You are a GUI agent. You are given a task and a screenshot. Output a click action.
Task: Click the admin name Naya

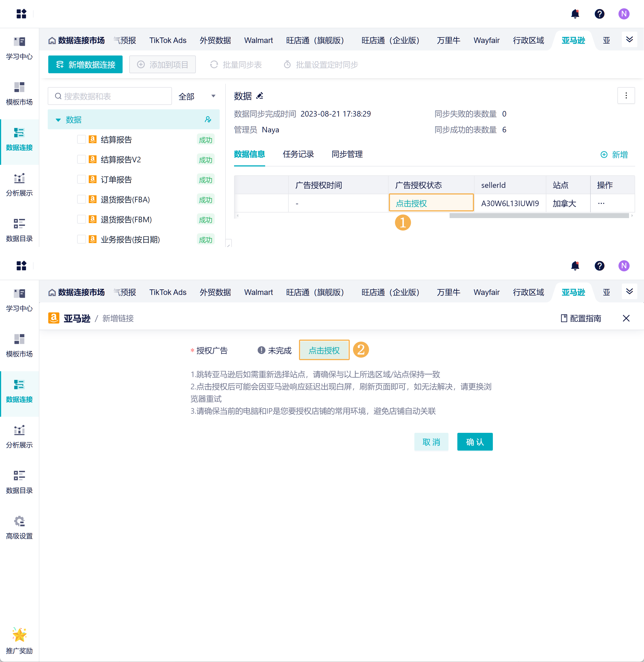(x=271, y=130)
